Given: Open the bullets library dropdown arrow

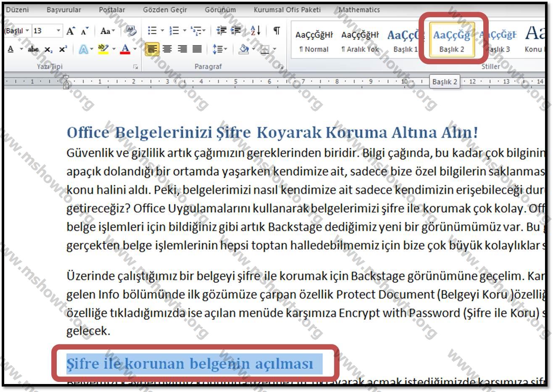Looking at the screenshot, I should click(162, 31).
